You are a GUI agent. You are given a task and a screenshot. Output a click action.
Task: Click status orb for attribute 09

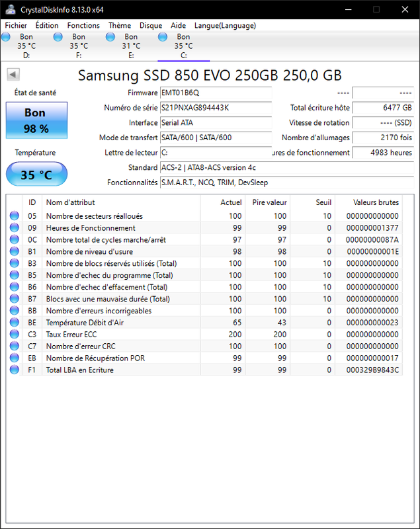coord(14,227)
